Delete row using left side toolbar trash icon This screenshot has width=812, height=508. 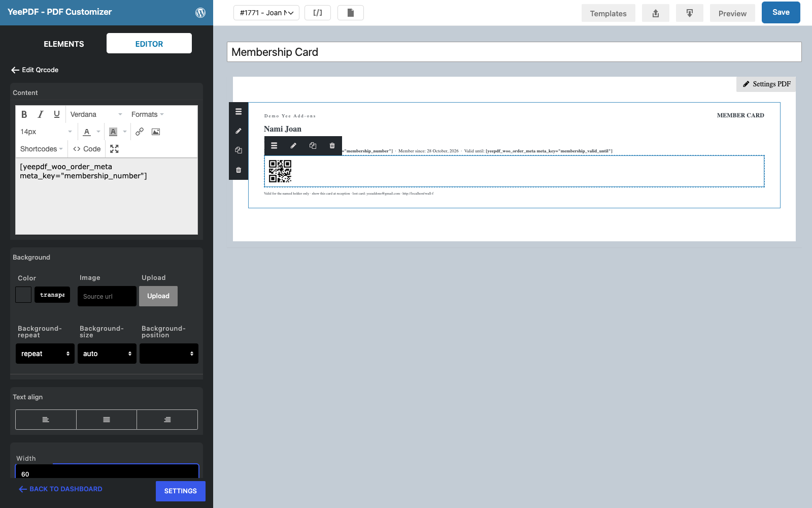[239, 170]
